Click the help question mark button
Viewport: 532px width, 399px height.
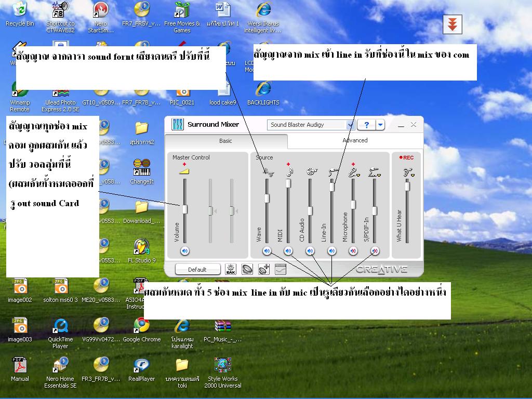tap(366, 125)
